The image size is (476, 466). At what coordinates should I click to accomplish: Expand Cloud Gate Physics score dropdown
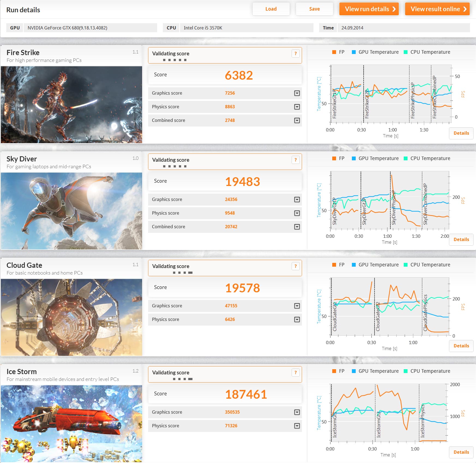[x=297, y=320]
